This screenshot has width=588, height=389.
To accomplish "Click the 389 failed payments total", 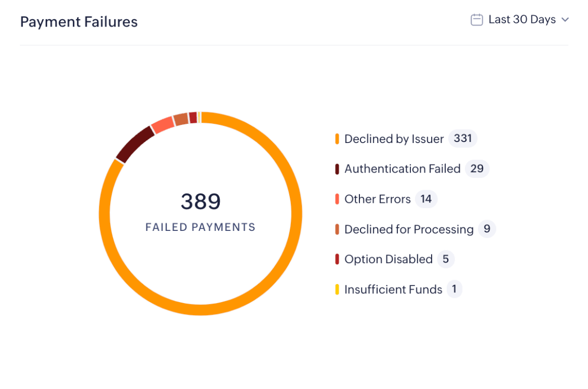I will (x=201, y=202).
